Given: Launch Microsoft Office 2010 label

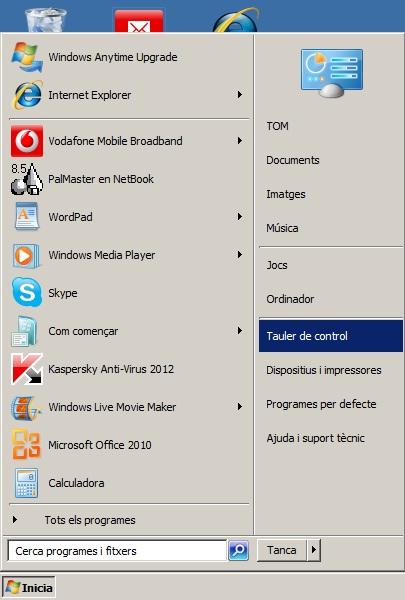Looking at the screenshot, I should tap(100, 445).
